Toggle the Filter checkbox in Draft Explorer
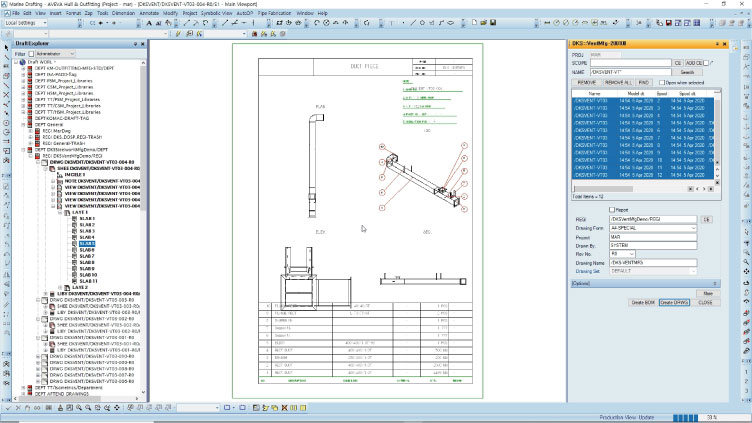The image size is (752, 423). [32, 54]
